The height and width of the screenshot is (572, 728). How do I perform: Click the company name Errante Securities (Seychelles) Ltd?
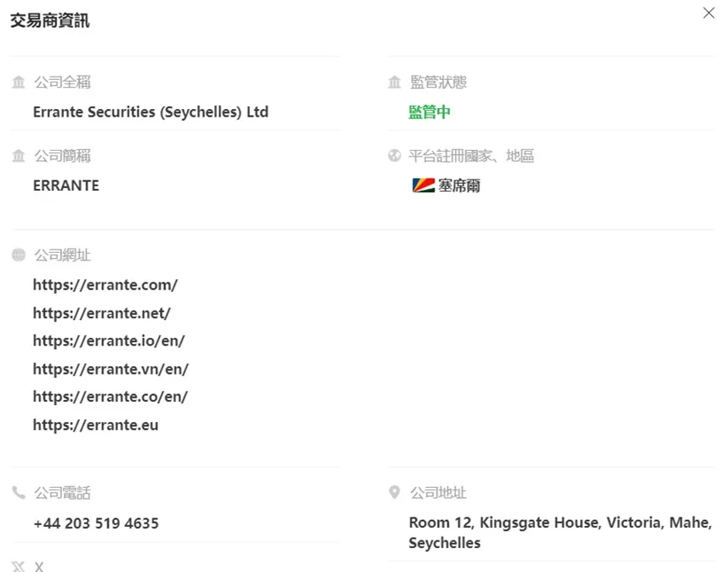click(151, 112)
